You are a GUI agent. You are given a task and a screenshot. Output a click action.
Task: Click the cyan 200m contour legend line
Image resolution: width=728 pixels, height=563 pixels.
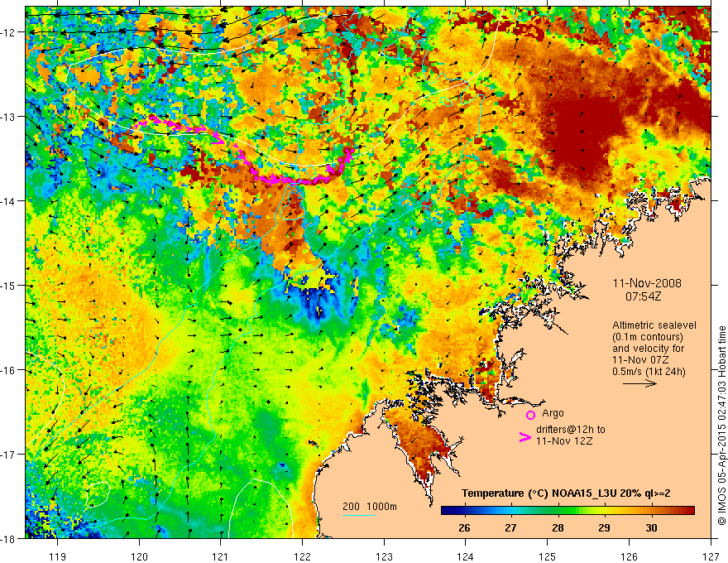359,515
